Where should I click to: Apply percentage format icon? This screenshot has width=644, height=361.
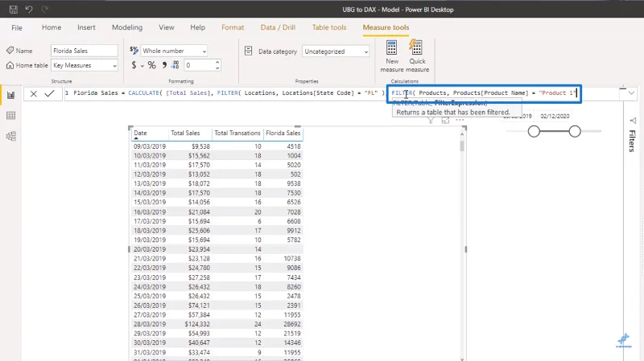tap(152, 65)
